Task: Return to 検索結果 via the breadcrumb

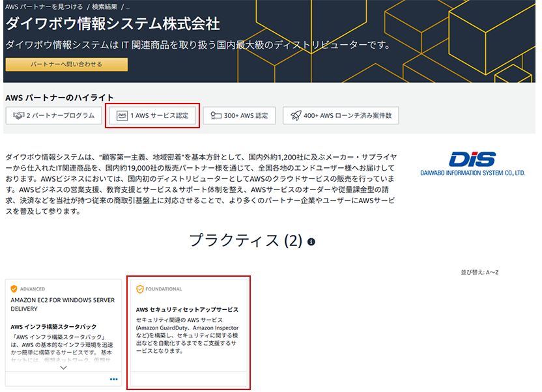Action: (x=106, y=6)
